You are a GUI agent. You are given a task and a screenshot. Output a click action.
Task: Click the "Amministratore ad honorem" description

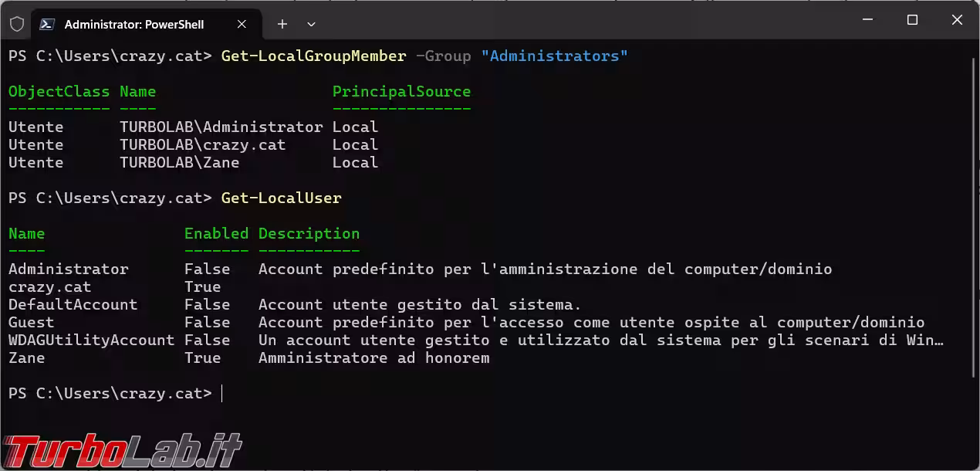pos(373,358)
